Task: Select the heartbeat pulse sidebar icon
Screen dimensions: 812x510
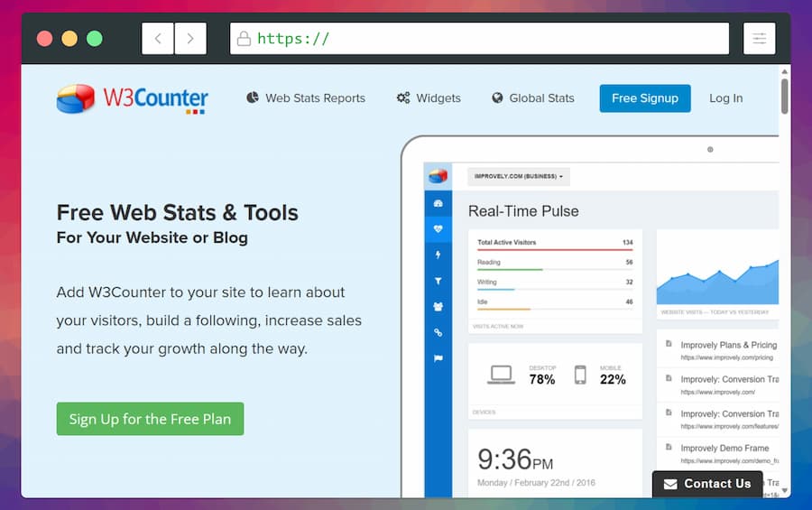Action: (x=438, y=229)
